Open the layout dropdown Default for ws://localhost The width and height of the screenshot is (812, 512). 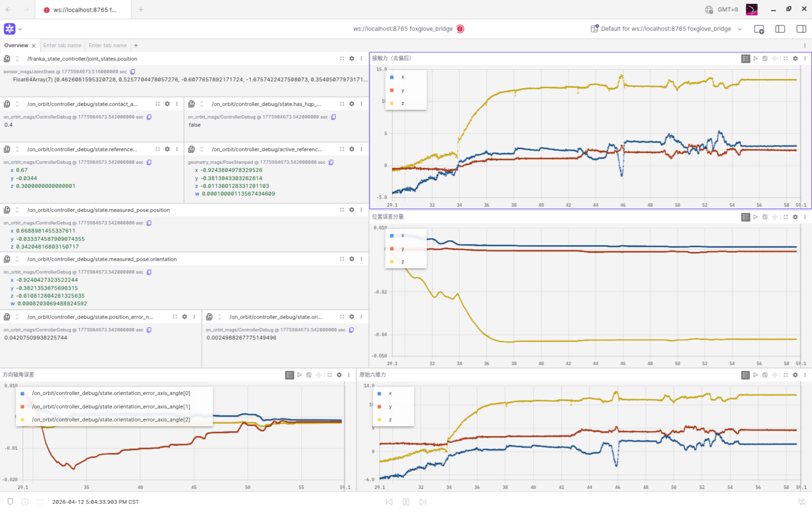pyautogui.click(x=666, y=29)
